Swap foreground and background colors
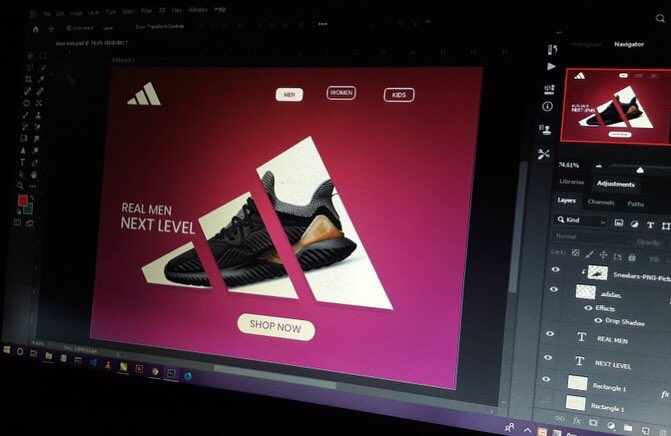 31,198
